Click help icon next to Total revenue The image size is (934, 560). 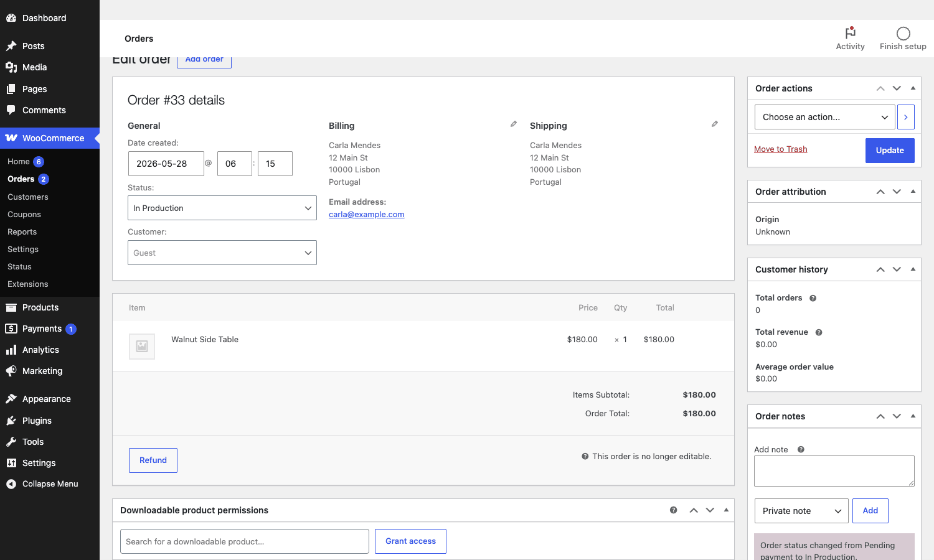[x=819, y=332]
